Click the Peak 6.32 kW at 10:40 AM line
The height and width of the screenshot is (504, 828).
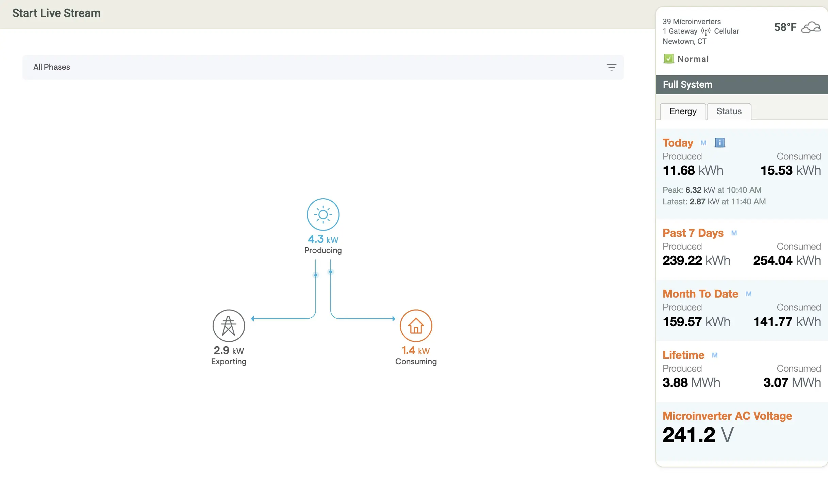[712, 190]
